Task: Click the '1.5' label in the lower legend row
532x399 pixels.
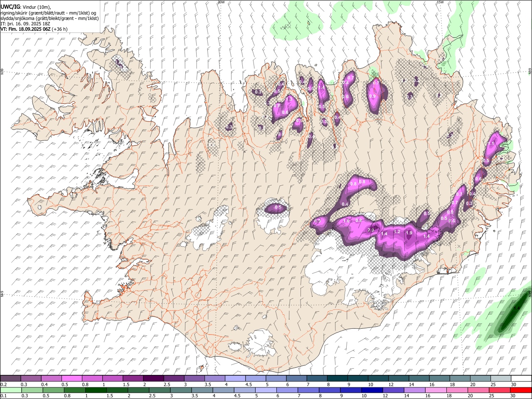Action: 110,396
